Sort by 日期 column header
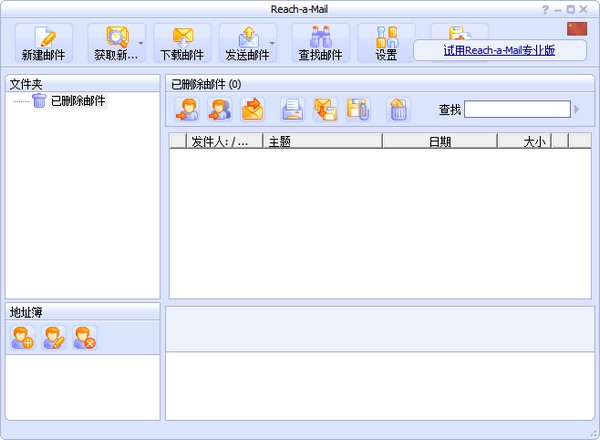 click(439, 142)
